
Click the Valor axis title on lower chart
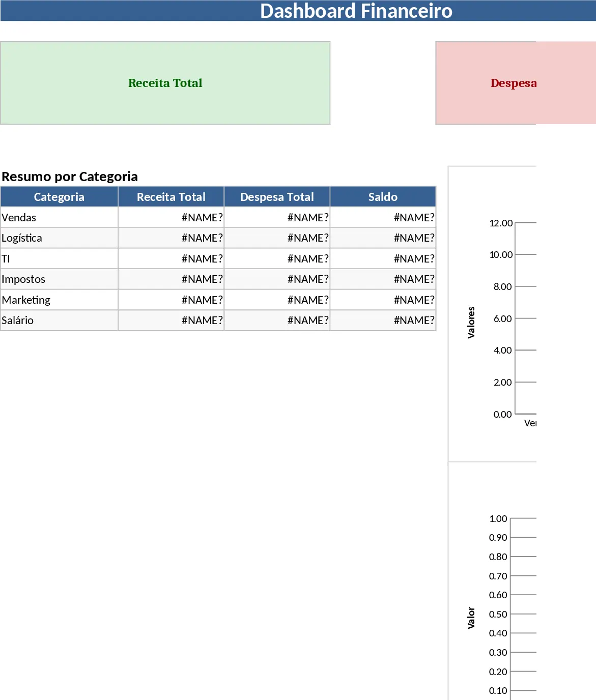click(471, 618)
